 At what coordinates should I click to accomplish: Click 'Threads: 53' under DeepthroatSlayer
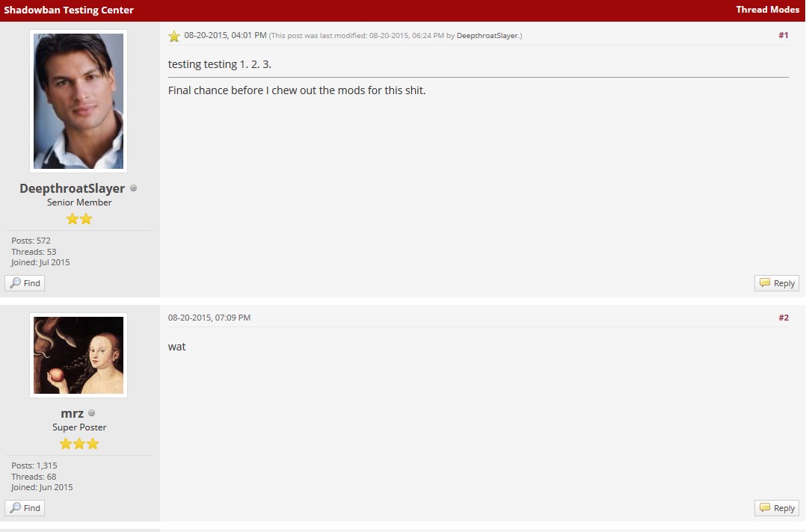(34, 252)
